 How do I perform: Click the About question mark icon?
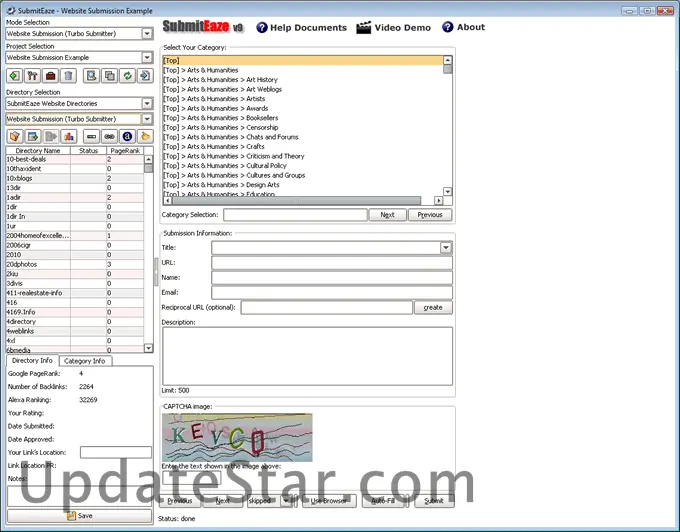(x=448, y=27)
